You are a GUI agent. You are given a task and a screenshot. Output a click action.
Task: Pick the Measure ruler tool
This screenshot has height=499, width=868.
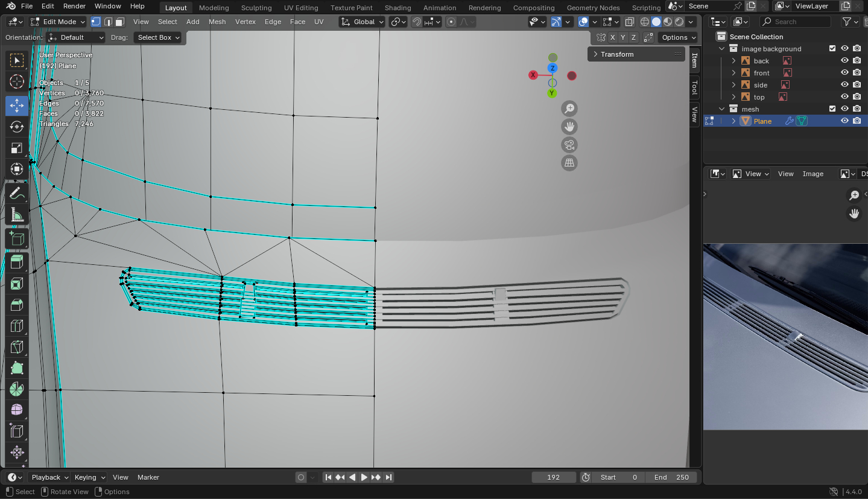point(17,215)
